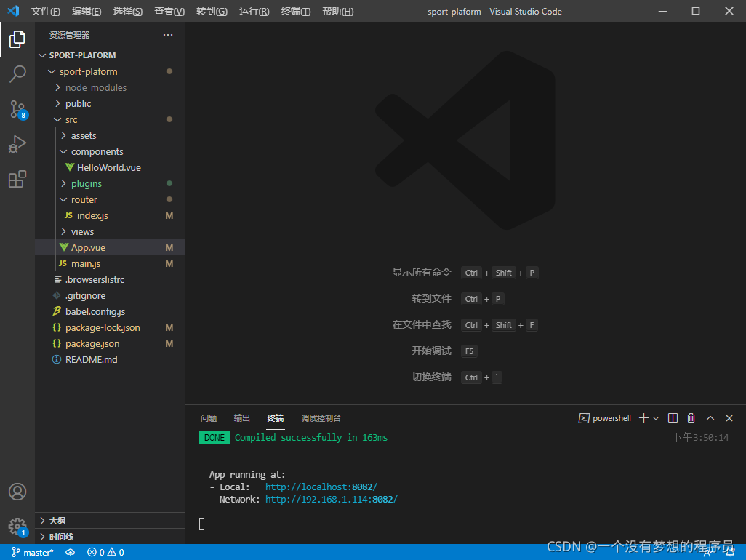This screenshot has width=746, height=560.
Task: Open the 192.168.1.114:8082 network link
Action: click(x=331, y=499)
